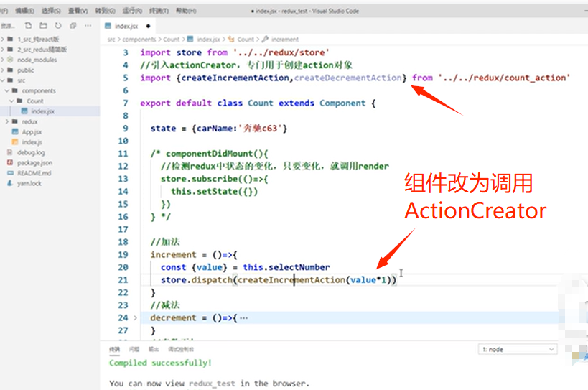The width and height of the screenshot is (588, 390).
Task: Click 'carName' in the state line
Action: tap(215, 129)
